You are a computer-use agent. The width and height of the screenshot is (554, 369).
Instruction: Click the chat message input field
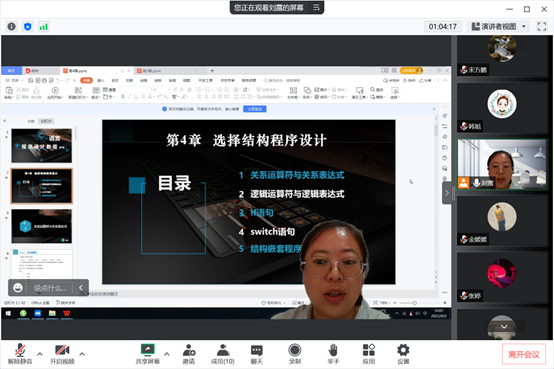point(50,288)
